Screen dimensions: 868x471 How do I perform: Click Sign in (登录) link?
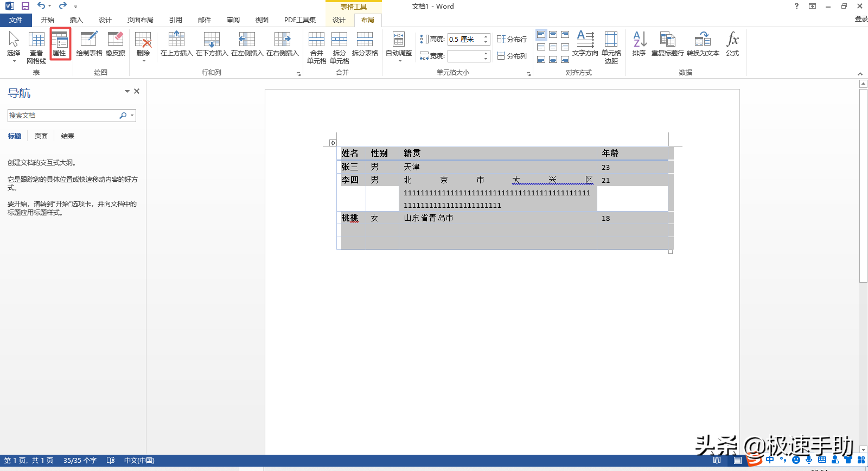861,19
